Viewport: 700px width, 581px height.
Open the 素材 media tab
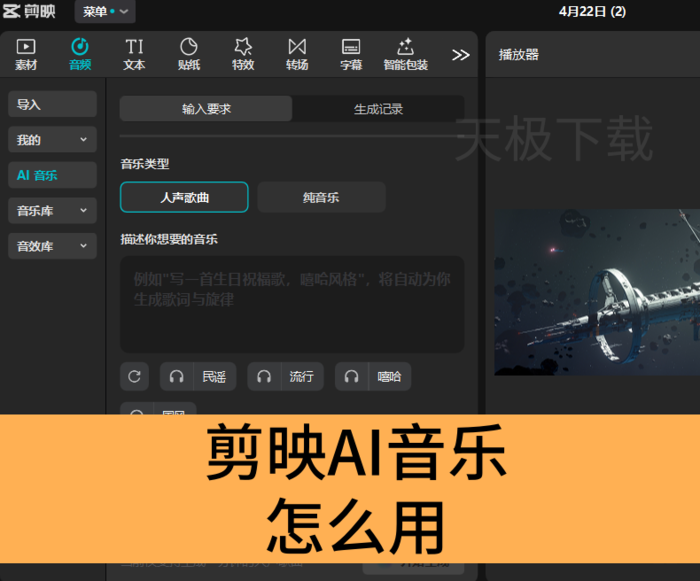[26, 54]
